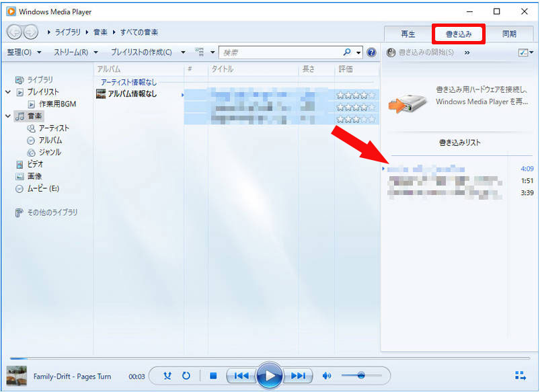Collapse the プレイリスト tree node
This screenshot has width=540, height=392.
[x=8, y=92]
